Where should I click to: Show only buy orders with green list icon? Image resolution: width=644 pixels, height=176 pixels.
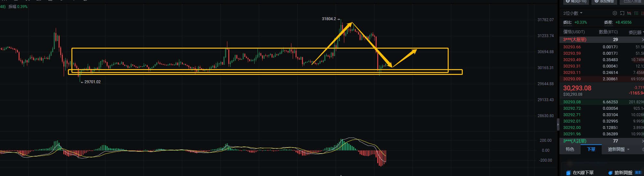click(x=636, y=13)
